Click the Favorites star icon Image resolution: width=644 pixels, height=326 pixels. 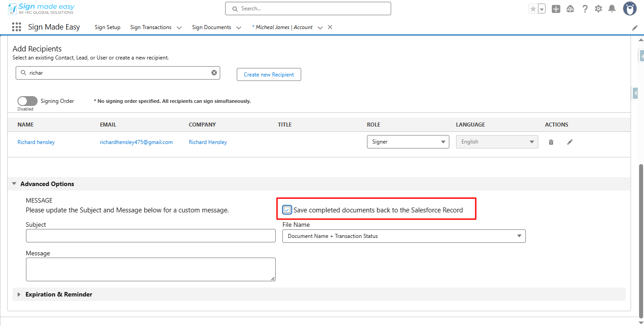[533, 9]
